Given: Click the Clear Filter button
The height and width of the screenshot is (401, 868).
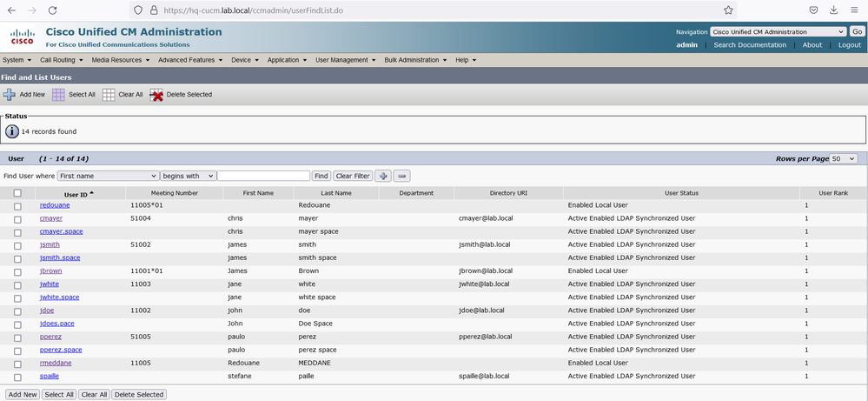Looking at the screenshot, I should pos(353,176).
